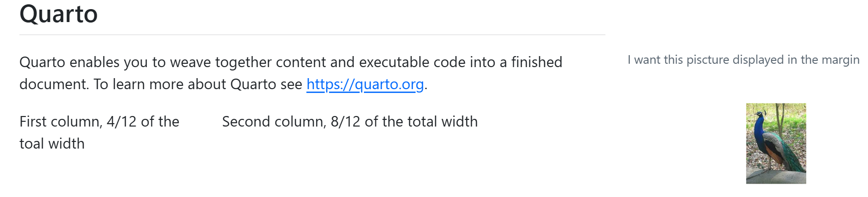868x197 pixels.
Task: Open the https://quarto.org link
Action: pyautogui.click(x=365, y=84)
